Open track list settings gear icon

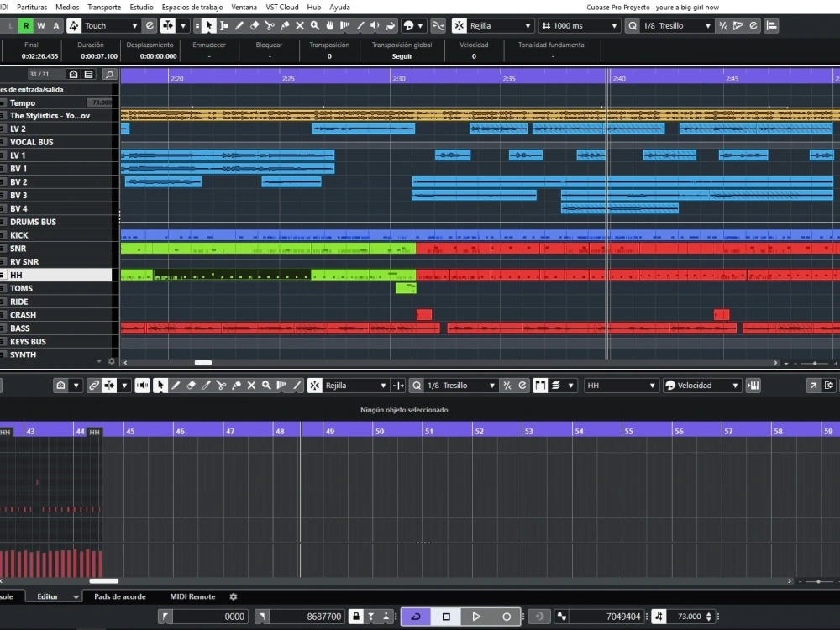[x=112, y=361]
